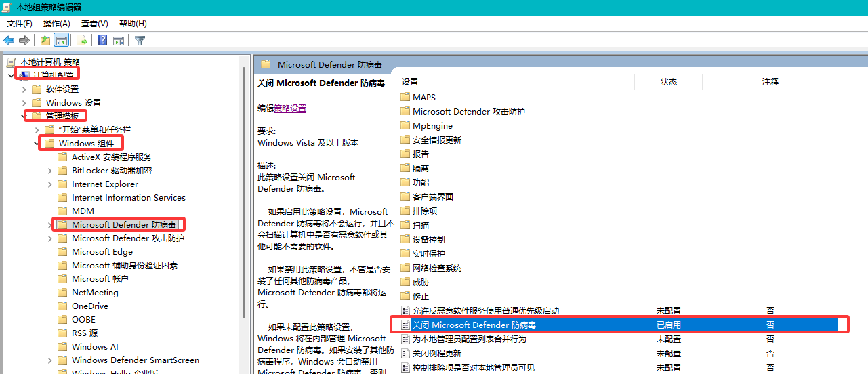Click the 本地计算机 策略 root scroll icon
Viewport: 868px width, 374px height.
click(12, 62)
